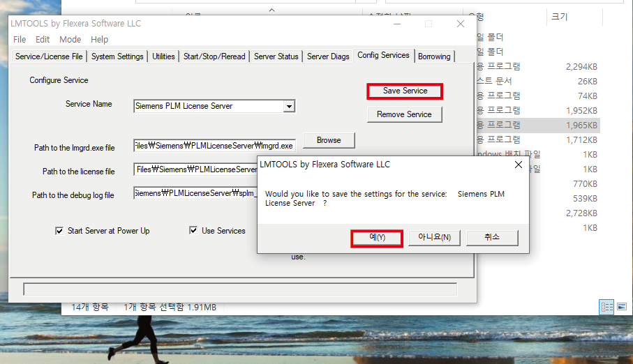Open the Mode menu
This screenshot has height=364, width=633.
tap(70, 40)
